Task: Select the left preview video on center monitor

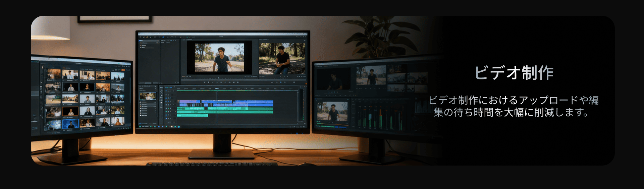Action: click(219, 57)
